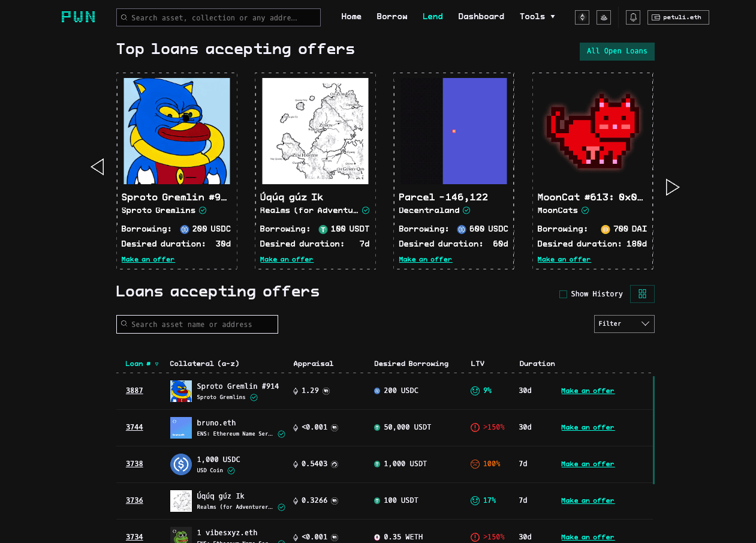This screenshot has height=543, width=756.
Task: Click wallet icon in petuli.eth button
Action: 656,17
